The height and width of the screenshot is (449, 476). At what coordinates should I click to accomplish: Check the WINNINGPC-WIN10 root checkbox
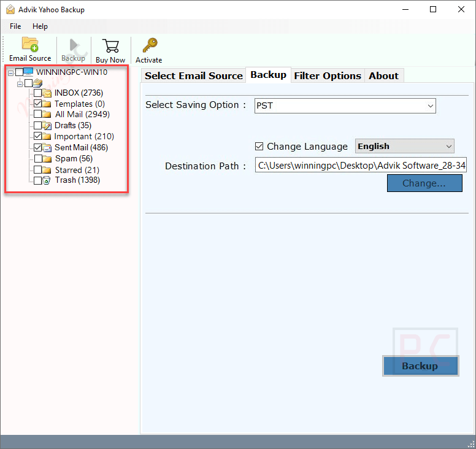pyautogui.click(x=19, y=72)
